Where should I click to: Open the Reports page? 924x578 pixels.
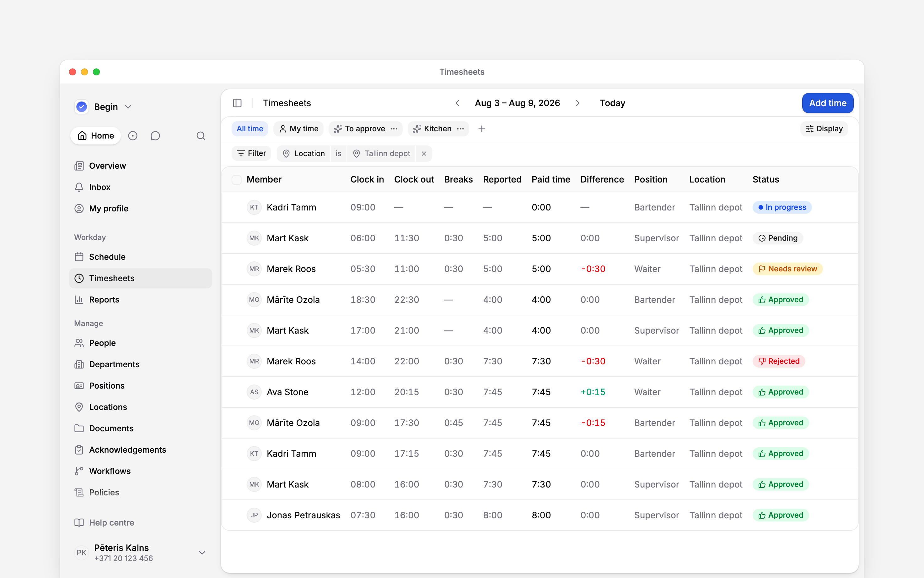140,300
